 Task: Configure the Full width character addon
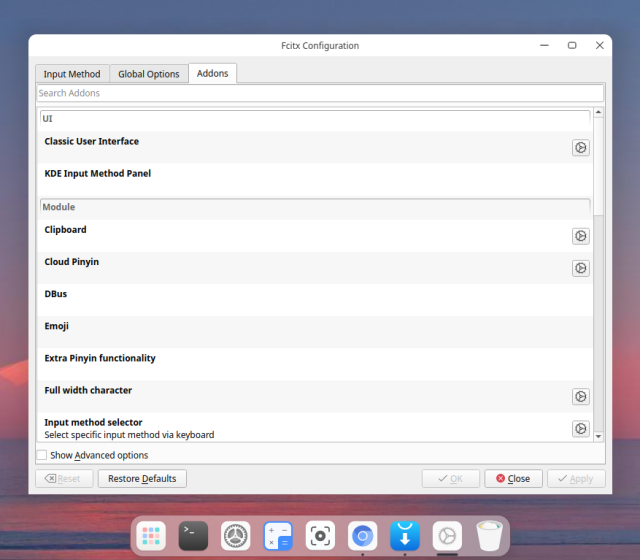click(x=580, y=397)
